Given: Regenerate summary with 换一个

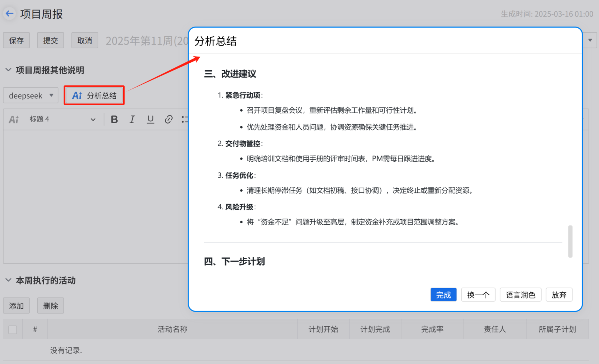Looking at the screenshot, I should coord(478,295).
